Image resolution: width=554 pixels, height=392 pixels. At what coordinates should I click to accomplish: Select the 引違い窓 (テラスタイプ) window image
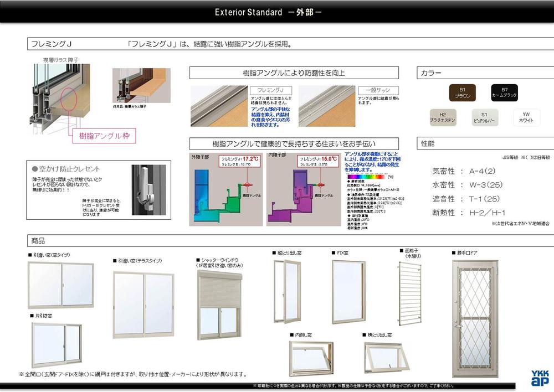[143, 303]
